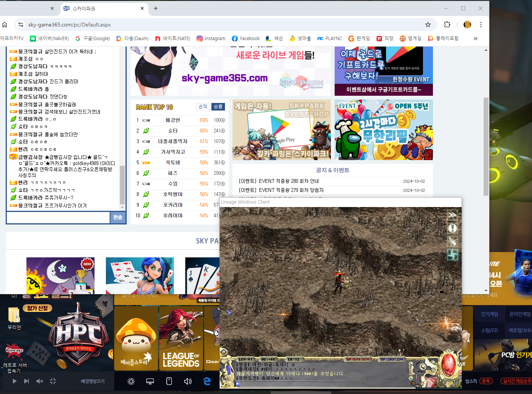Open the Daum bookmark
The width and height of the screenshot is (532, 394).
coord(132,39)
